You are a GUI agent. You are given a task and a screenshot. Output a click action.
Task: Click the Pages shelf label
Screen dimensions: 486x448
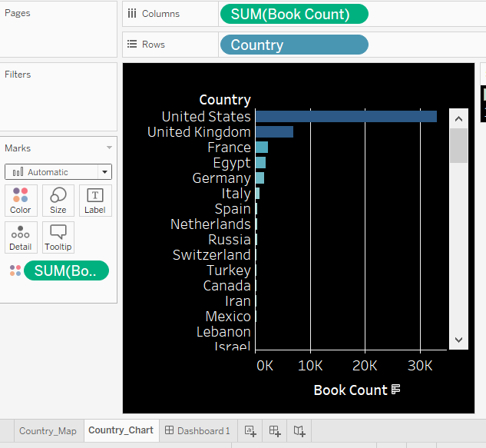18,13
